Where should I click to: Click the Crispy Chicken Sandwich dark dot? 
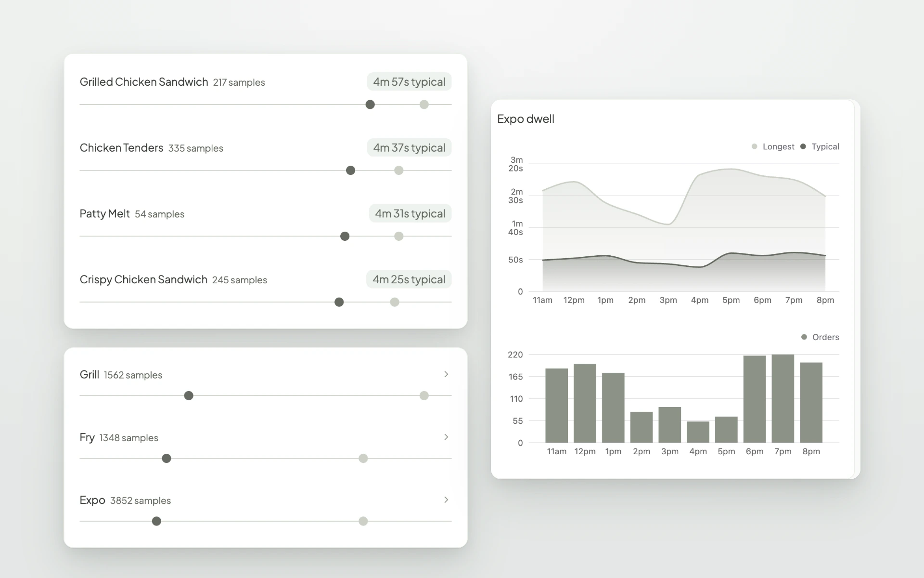point(339,302)
